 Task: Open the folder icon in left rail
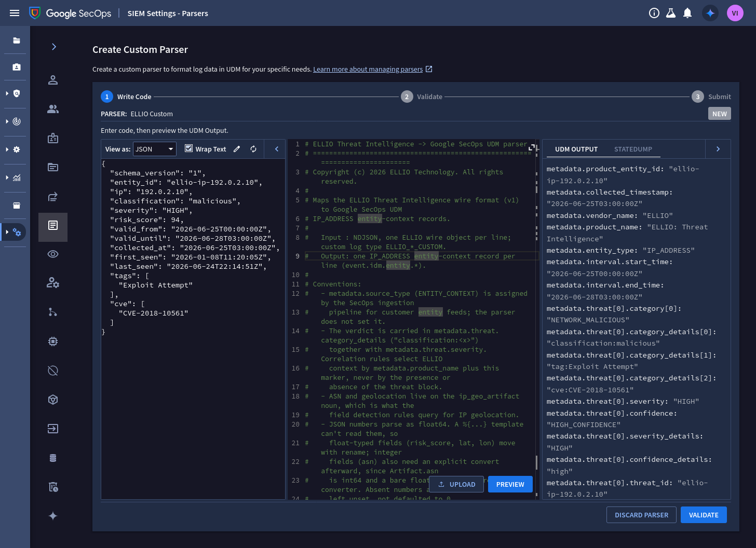(x=17, y=40)
